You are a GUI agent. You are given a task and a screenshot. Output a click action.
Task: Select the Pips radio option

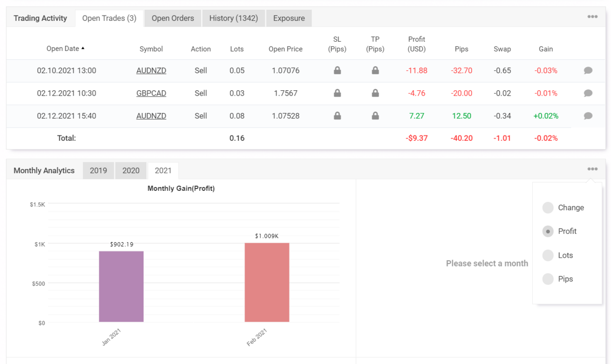pos(548,279)
